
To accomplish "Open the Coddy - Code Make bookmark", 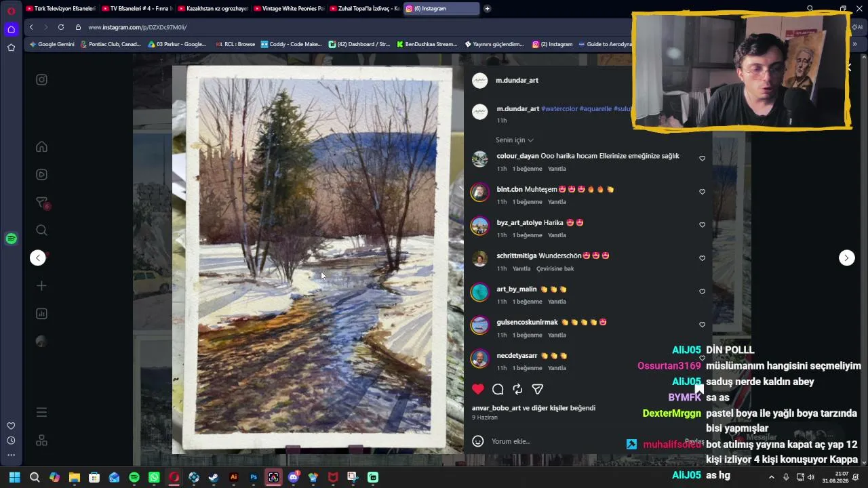I will pos(291,44).
